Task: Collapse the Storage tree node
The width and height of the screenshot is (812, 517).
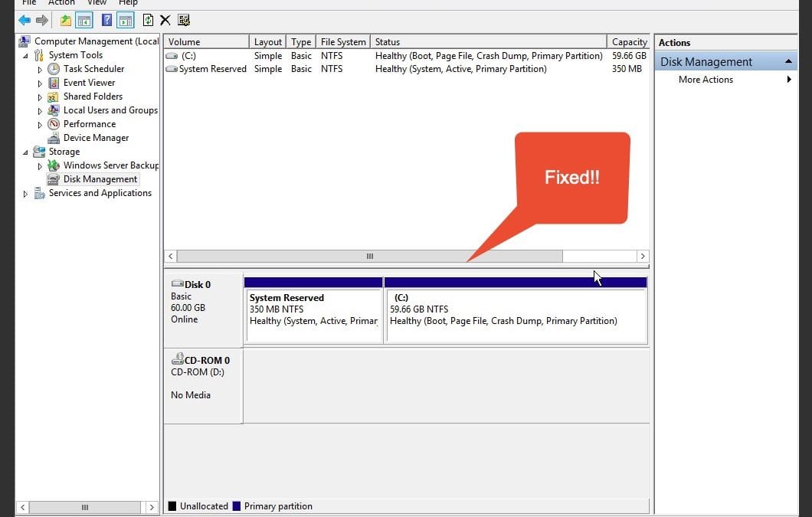Action: [25, 151]
